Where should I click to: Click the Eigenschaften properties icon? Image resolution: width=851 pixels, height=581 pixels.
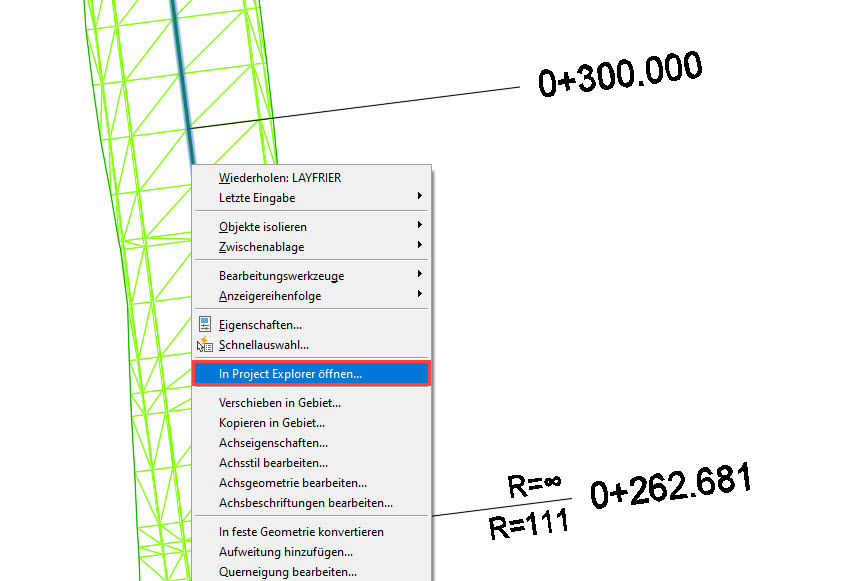[x=205, y=325]
